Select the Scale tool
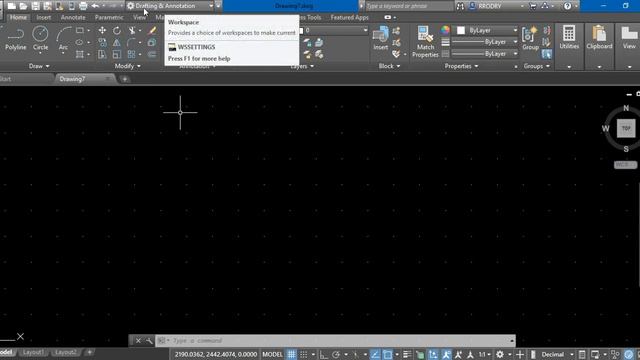Image resolution: width=640 pixels, height=360 pixels. point(117,54)
